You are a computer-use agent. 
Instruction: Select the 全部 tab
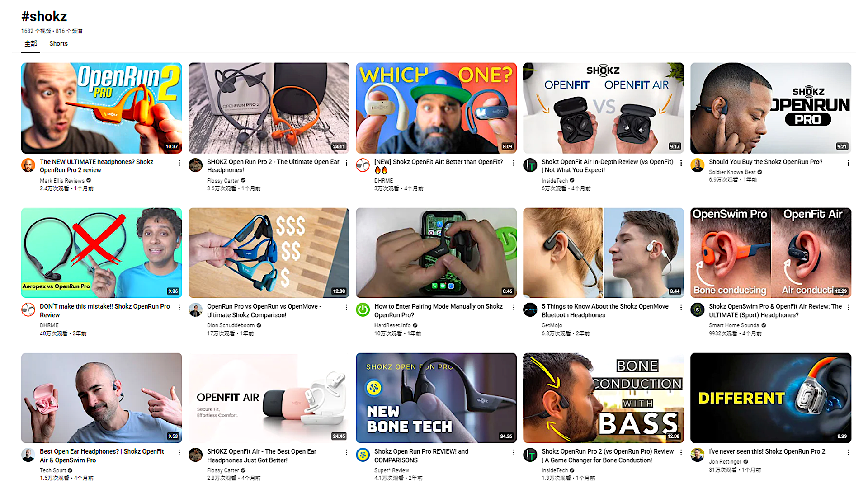(31, 44)
